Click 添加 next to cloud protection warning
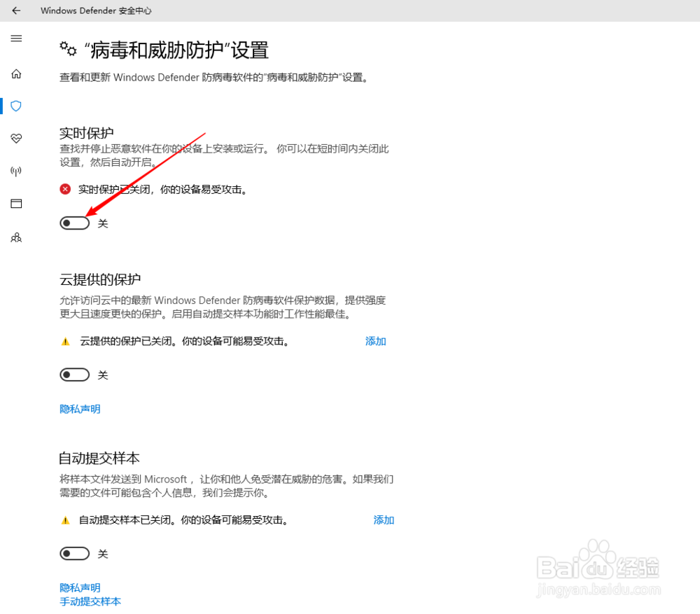 [x=375, y=341]
